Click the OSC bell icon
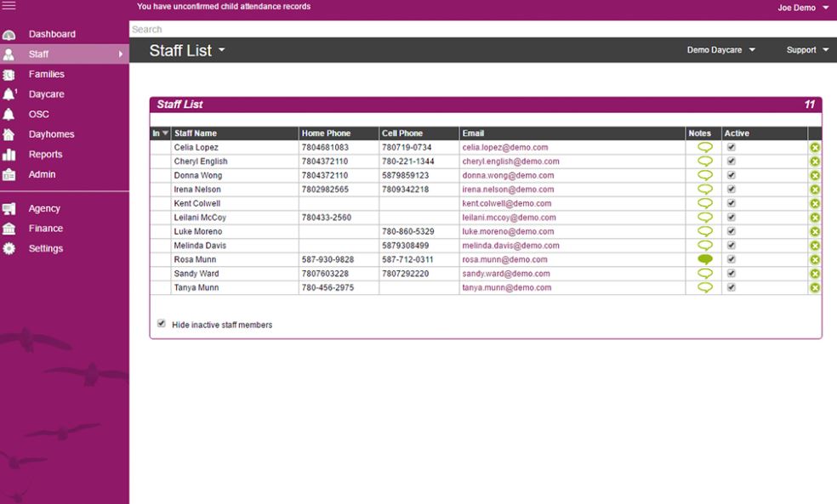This screenshot has width=837, height=504. coord(9,115)
